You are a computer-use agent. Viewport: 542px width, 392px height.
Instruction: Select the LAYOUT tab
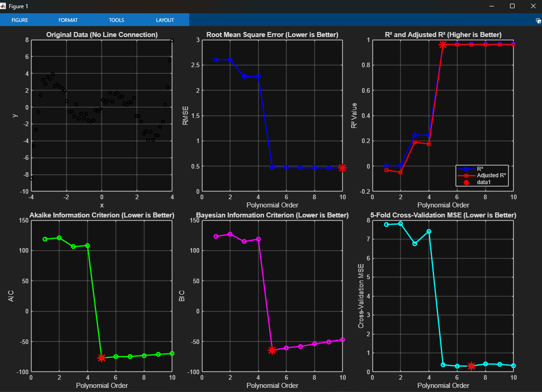[165, 20]
